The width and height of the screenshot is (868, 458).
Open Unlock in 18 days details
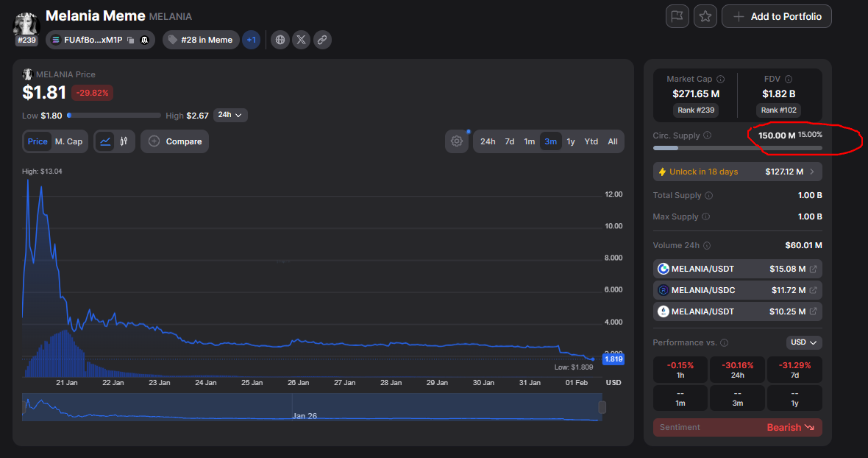[x=737, y=172]
